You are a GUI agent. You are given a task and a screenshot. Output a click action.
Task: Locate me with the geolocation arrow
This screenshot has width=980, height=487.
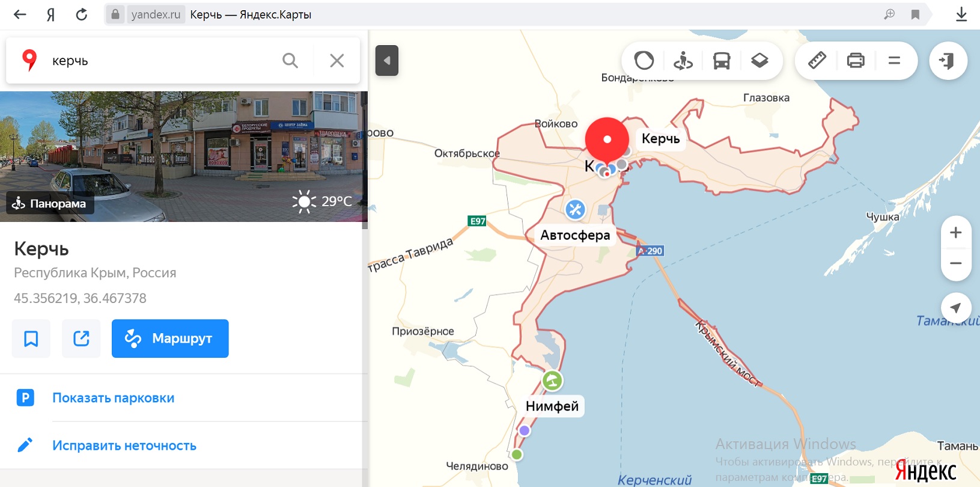point(956,308)
